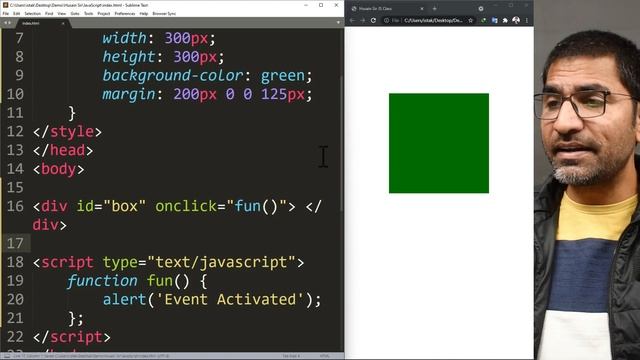The image size is (640, 360).
Task: Open a new Chrome tab
Action: pos(434,8)
